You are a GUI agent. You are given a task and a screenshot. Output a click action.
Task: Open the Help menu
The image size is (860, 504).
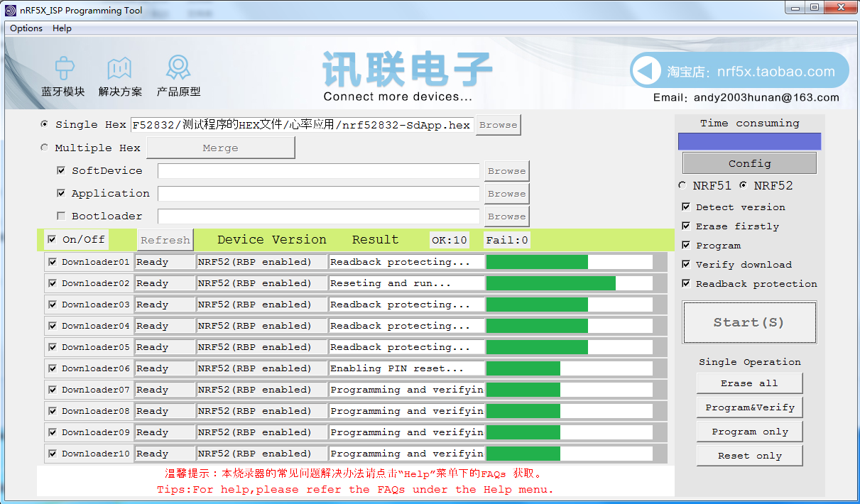pos(62,28)
